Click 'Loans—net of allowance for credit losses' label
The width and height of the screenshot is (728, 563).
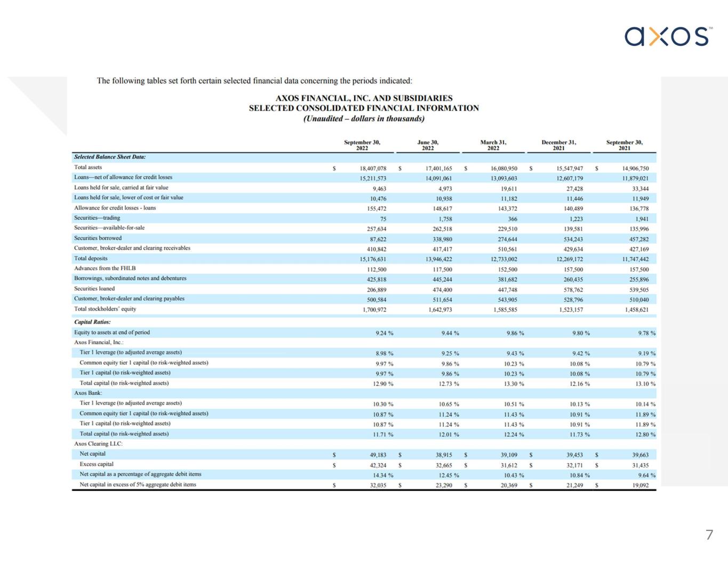point(123,177)
